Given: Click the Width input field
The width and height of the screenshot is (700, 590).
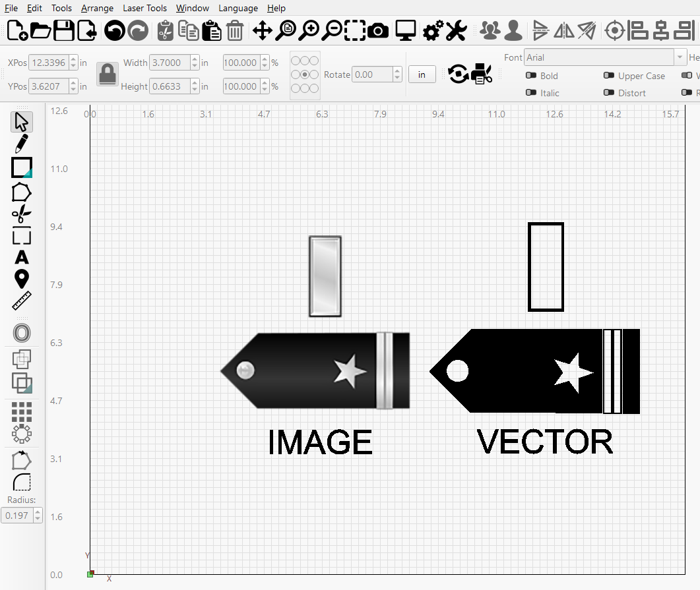Looking at the screenshot, I should (x=170, y=63).
